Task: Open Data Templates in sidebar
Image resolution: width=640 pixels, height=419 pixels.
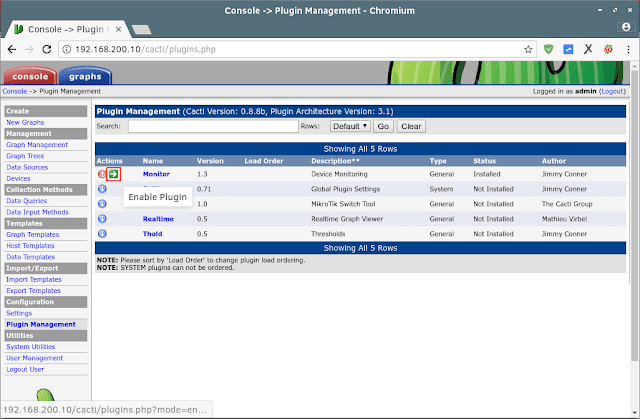Action: 31,257
